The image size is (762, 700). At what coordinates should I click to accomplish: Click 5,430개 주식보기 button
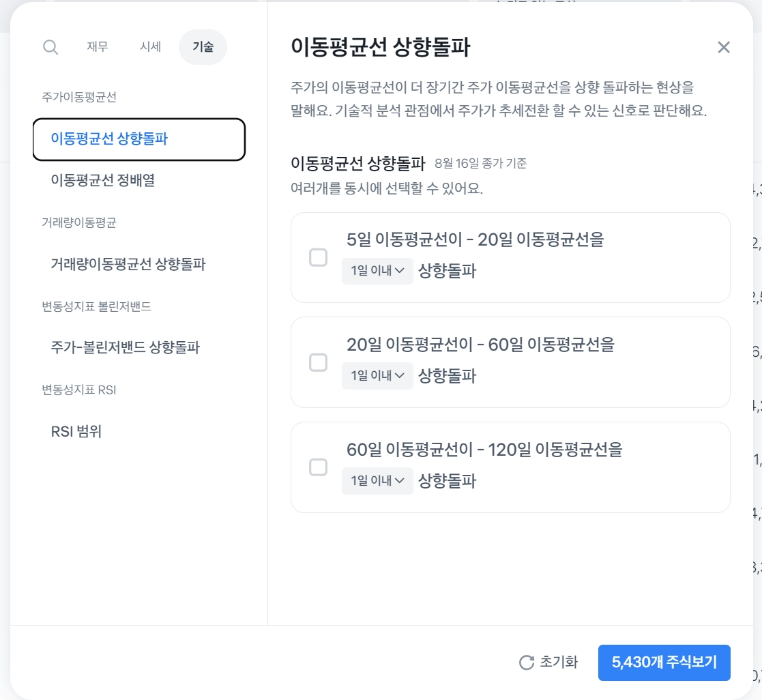[x=664, y=662]
